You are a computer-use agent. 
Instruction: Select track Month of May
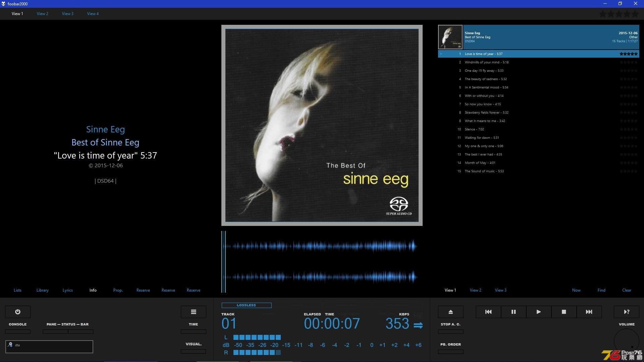[x=539, y=163]
